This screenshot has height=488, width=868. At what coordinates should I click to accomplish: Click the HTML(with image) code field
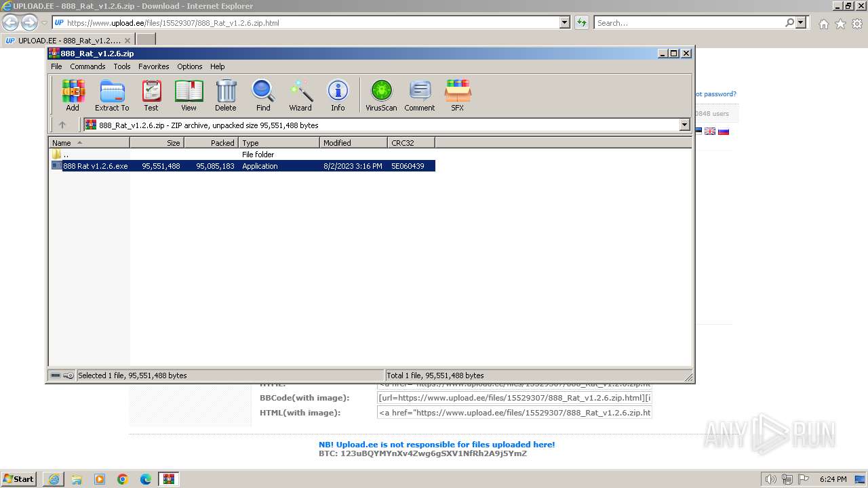click(x=515, y=413)
